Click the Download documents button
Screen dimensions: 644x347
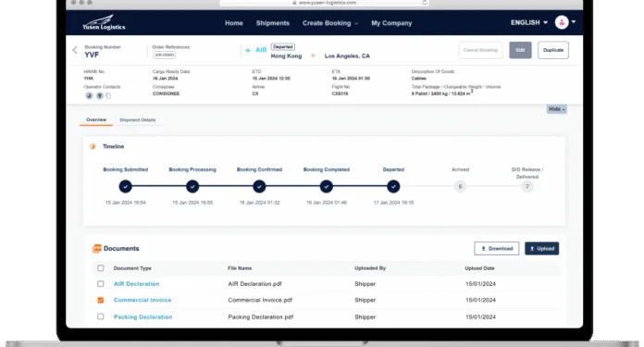click(x=497, y=248)
